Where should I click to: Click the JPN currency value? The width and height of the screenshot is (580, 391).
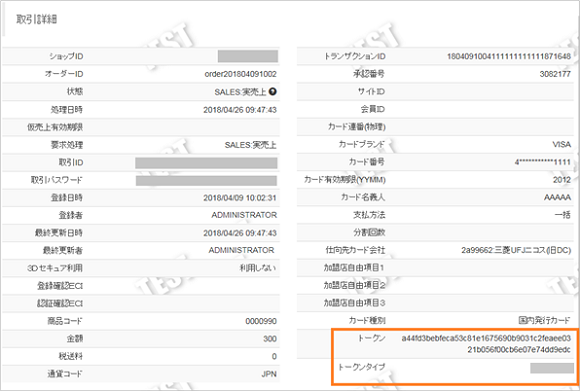click(269, 374)
